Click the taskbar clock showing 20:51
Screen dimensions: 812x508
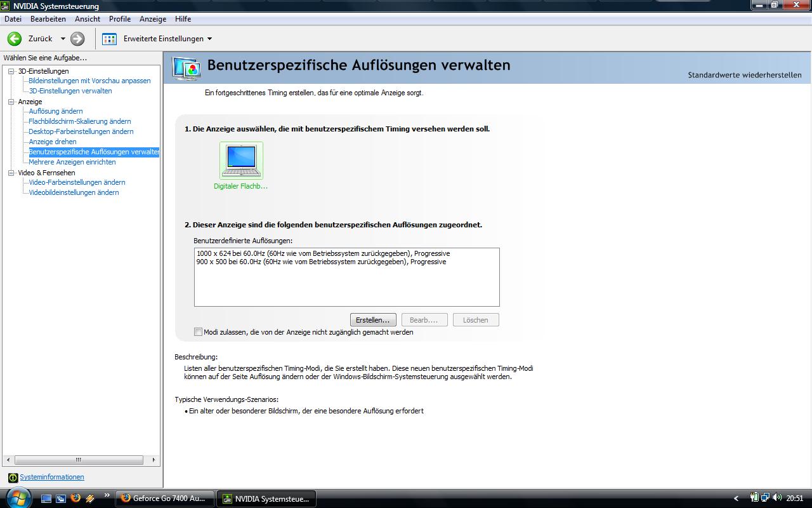pyautogui.click(x=795, y=498)
